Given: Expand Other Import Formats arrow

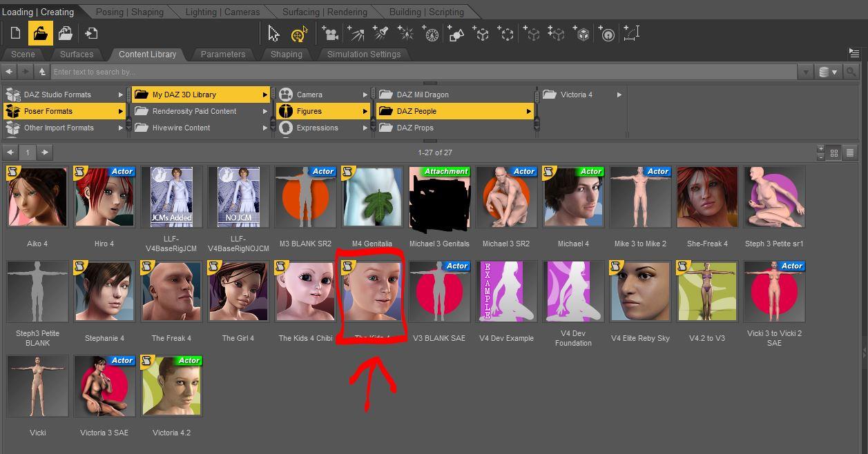Looking at the screenshot, I should [121, 128].
